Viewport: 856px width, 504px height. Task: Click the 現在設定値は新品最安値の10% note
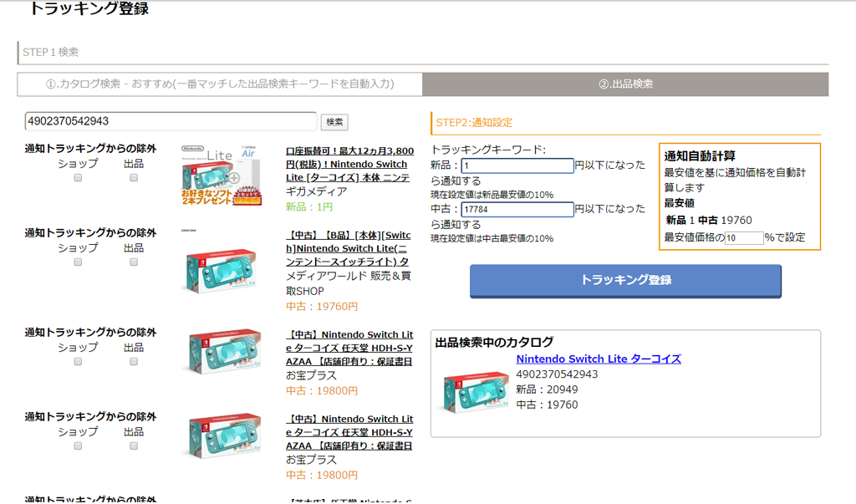(492, 195)
